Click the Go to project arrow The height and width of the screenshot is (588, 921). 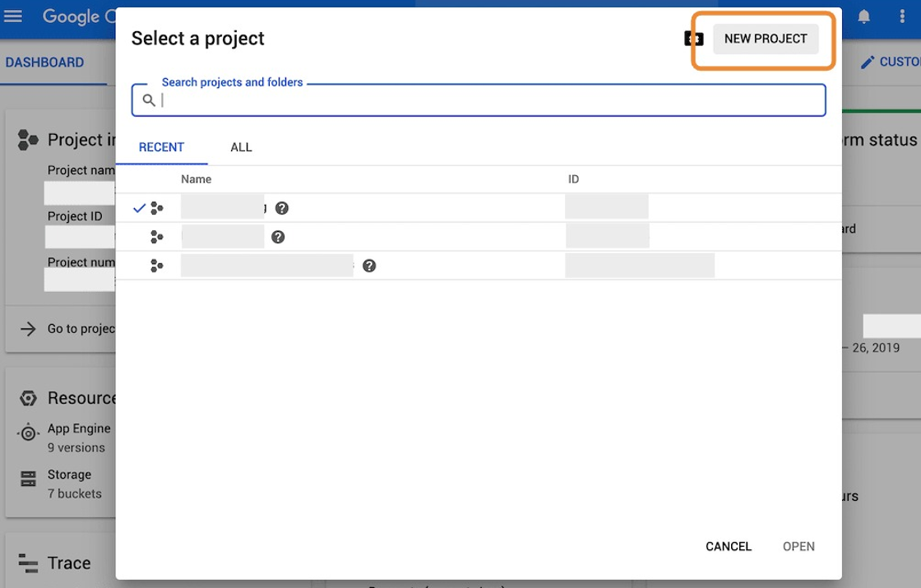(29, 329)
